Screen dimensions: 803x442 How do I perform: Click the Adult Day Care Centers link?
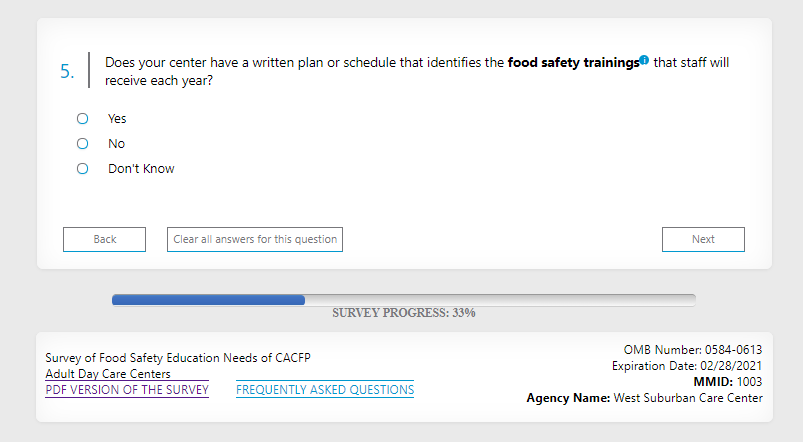coord(108,374)
